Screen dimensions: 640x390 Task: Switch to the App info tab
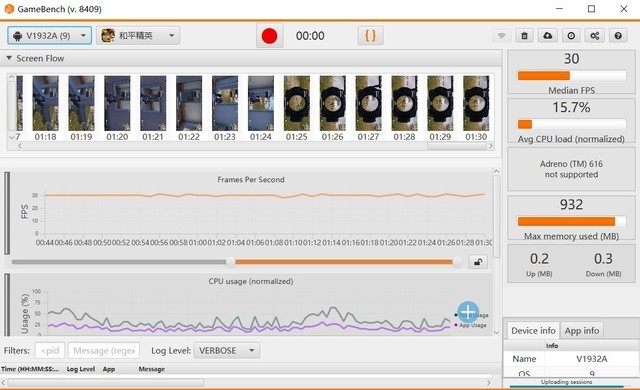tap(582, 330)
